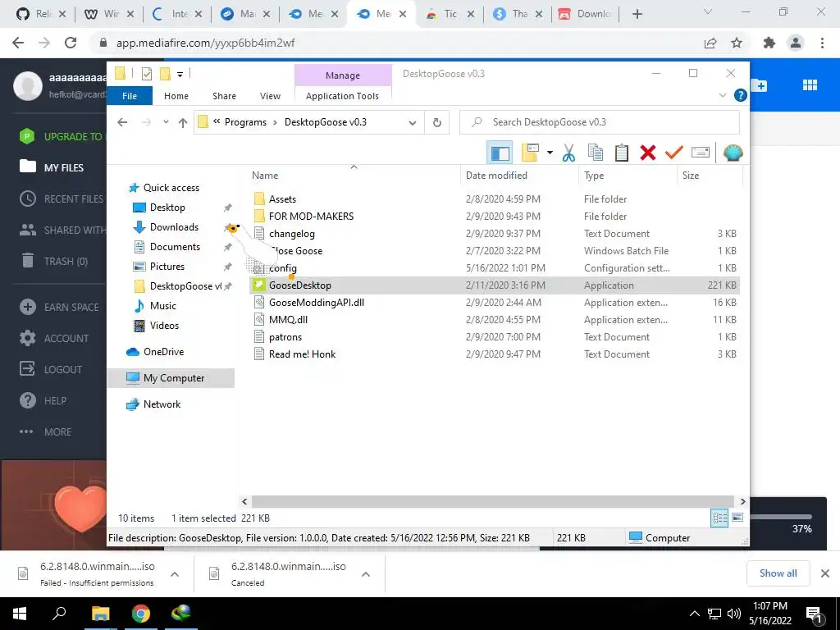Click the shell globe toolbar icon

pos(733,153)
